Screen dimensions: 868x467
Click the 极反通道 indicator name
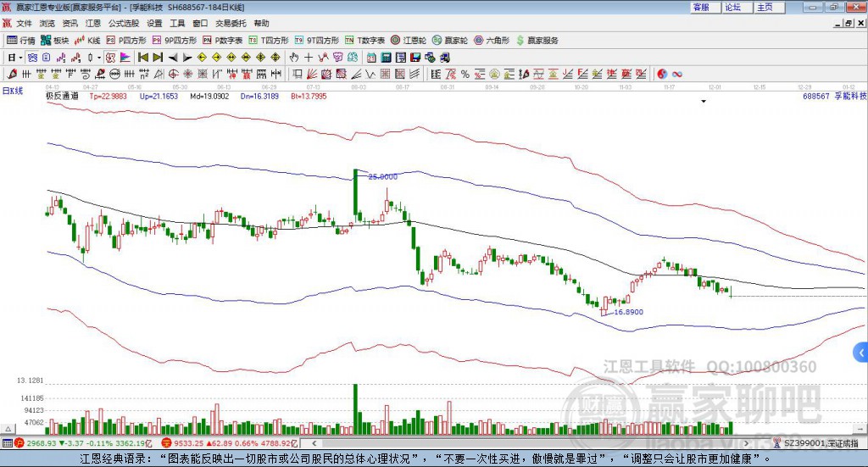coord(63,97)
